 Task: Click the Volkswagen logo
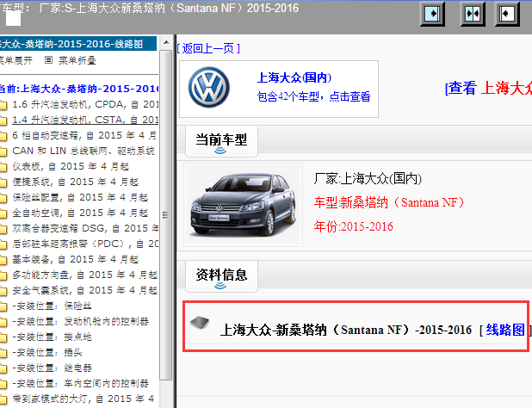pos(209,87)
